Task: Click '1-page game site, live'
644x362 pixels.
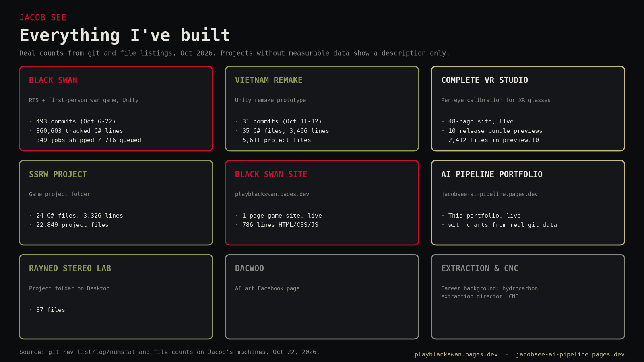Action: (282, 216)
